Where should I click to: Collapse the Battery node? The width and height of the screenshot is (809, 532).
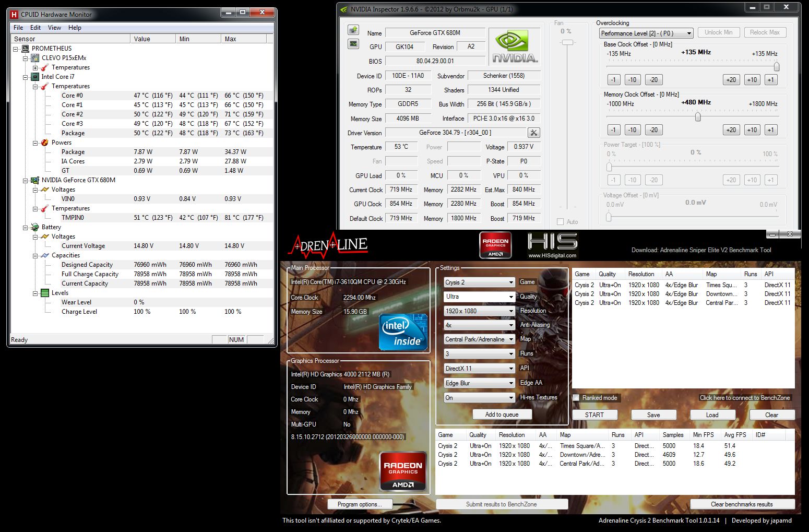pos(26,227)
